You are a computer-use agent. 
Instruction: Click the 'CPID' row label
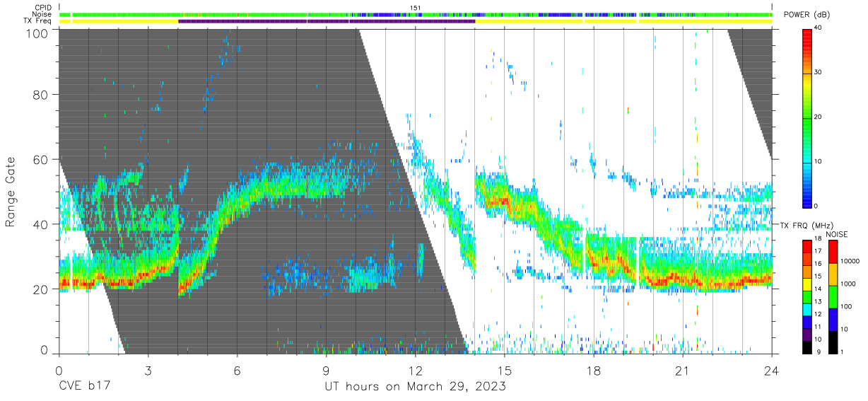tap(43, 8)
